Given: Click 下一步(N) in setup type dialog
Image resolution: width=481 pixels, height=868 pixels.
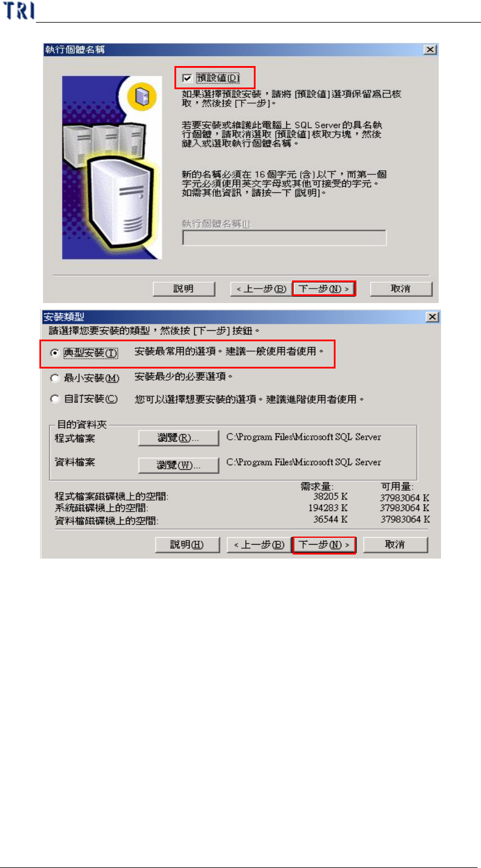Looking at the screenshot, I should coord(324,545).
